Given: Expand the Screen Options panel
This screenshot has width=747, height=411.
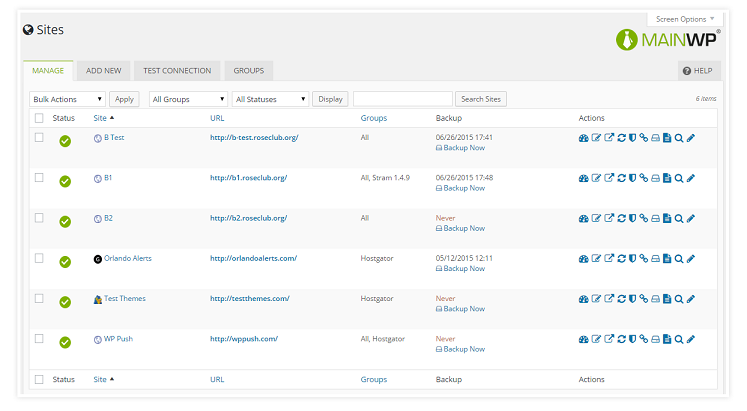Looking at the screenshot, I should [685, 19].
